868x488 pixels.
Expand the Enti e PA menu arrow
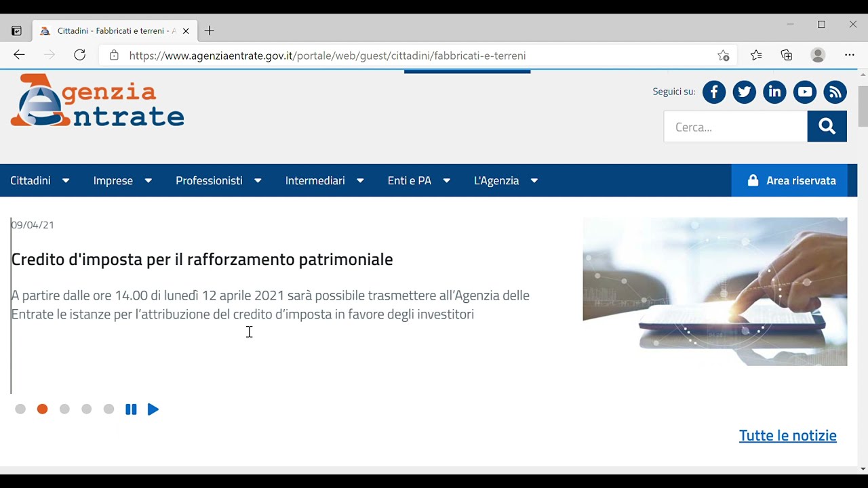click(x=446, y=181)
